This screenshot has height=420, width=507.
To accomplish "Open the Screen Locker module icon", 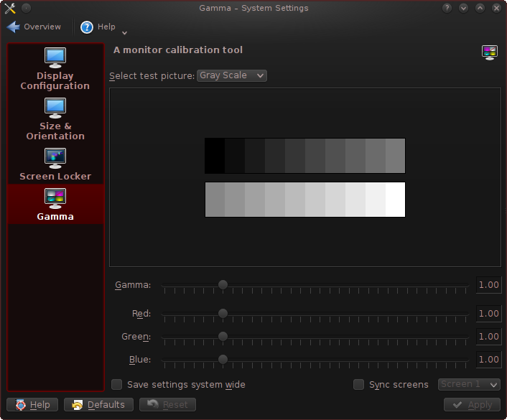I will 55,158.
